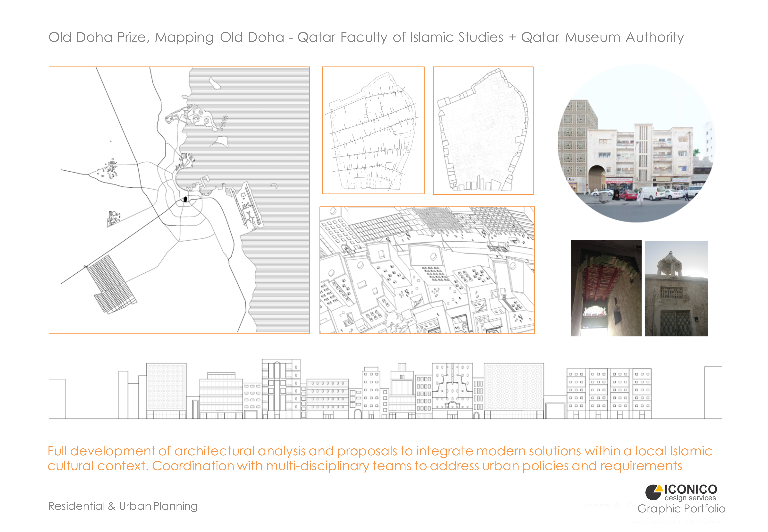Viewport: 768px width, 532px height.
Task: Select the street network diagram of the district
Action: [x=373, y=130]
